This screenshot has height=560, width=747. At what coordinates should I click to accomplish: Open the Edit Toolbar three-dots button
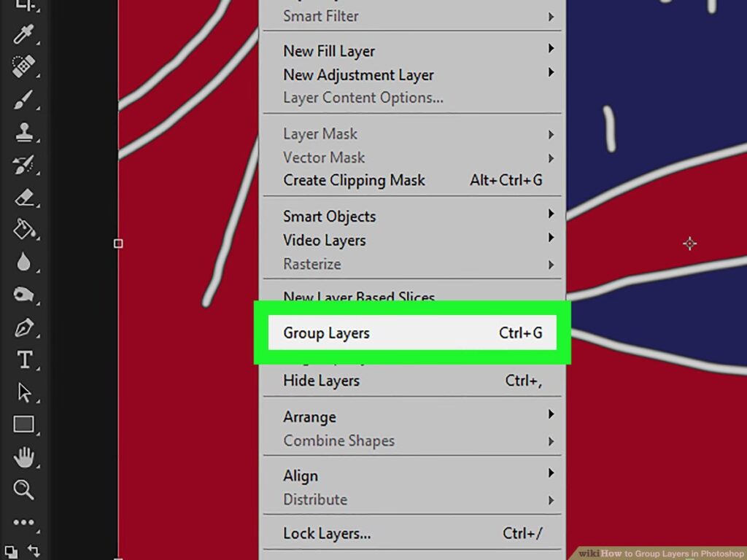(x=23, y=522)
